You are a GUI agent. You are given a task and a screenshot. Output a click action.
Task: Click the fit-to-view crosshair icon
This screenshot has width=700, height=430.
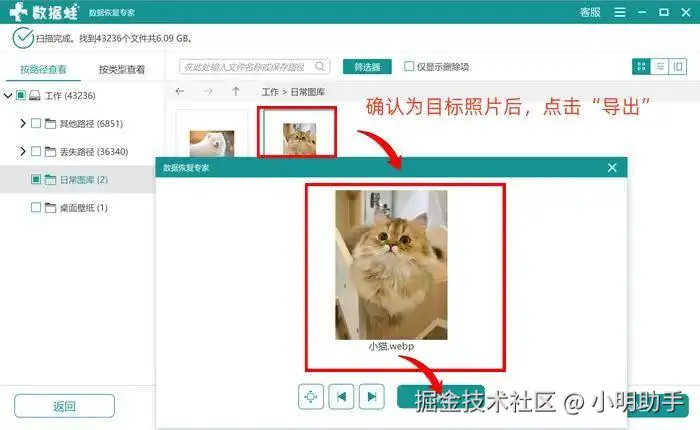(311, 397)
